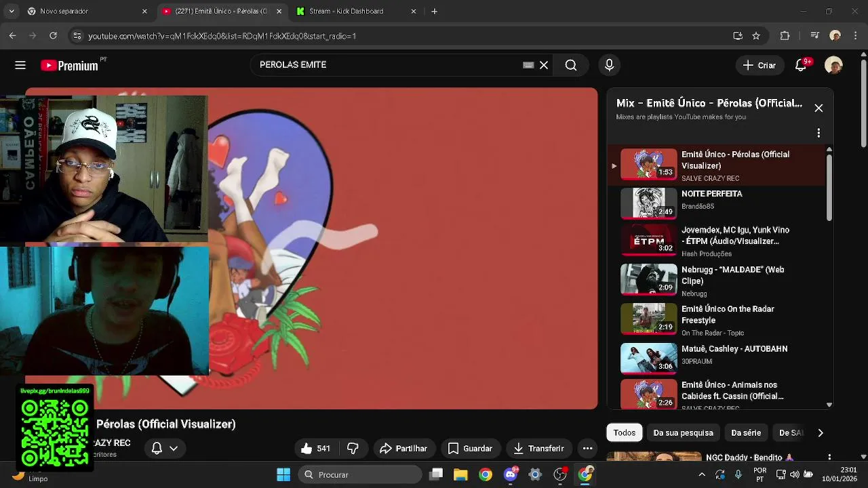Install app icon in address bar
868x488 pixels.
tap(738, 36)
